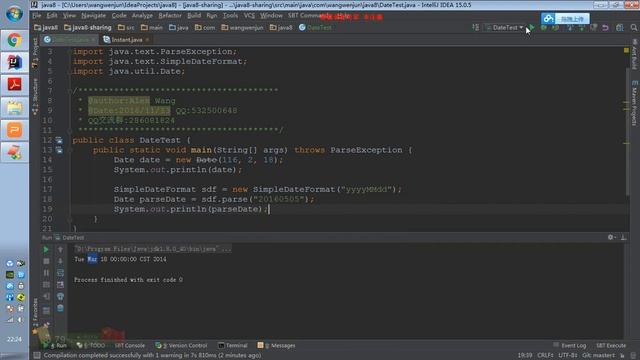
Task: Toggle tool window quick access icon in status bar
Action: point(37,355)
